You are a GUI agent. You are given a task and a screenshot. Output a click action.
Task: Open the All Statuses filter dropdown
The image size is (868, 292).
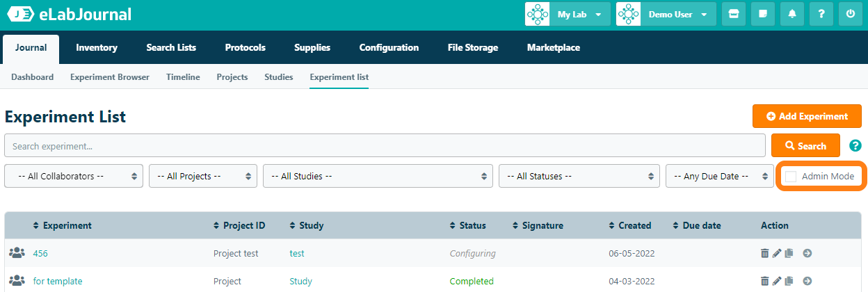(x=579, y=177)
